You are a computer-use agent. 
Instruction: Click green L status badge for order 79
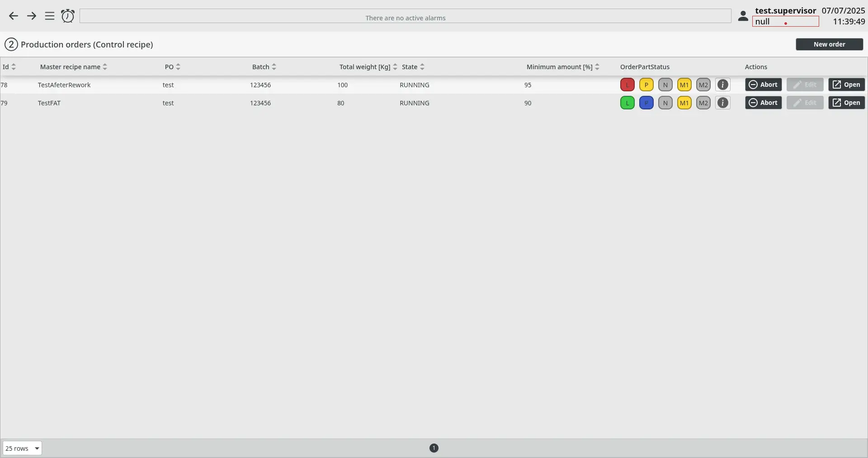[627, 103]
